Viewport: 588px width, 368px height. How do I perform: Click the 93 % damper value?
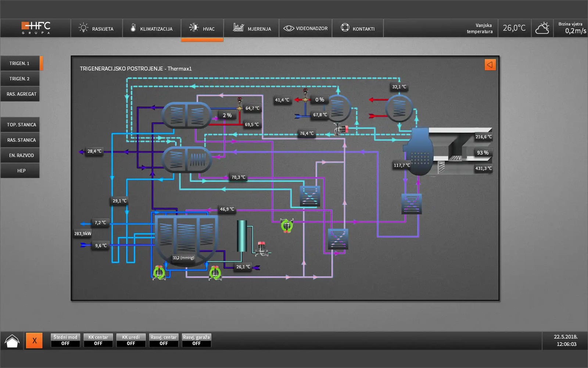click(x=483, y=153)
